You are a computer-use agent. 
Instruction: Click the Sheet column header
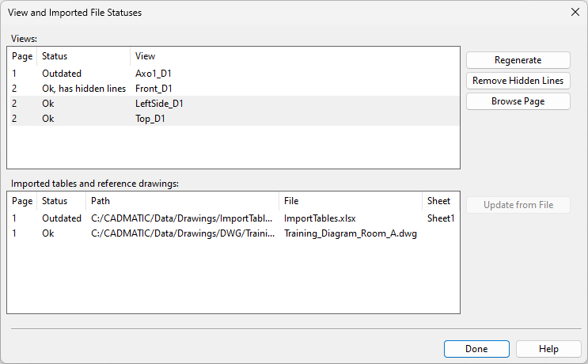coord(441,201)
